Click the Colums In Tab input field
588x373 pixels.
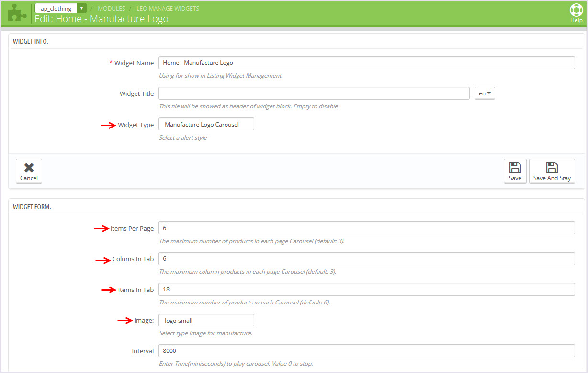[366, 259]
